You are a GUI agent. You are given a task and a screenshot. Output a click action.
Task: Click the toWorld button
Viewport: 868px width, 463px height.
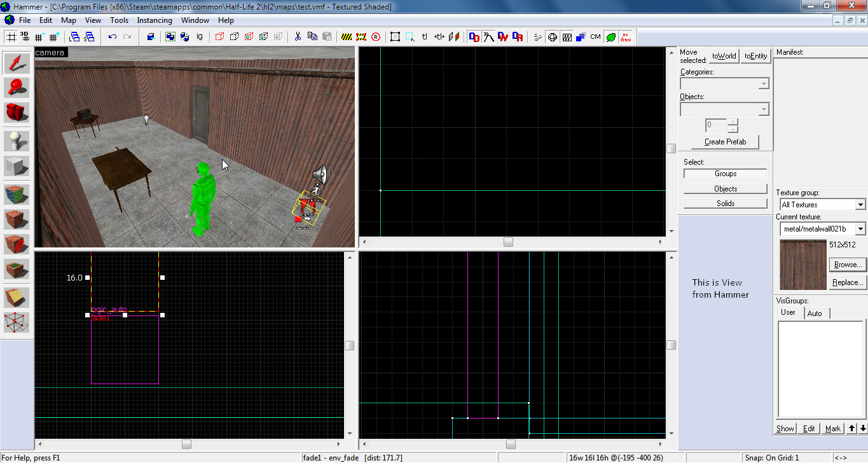(724, 56)
